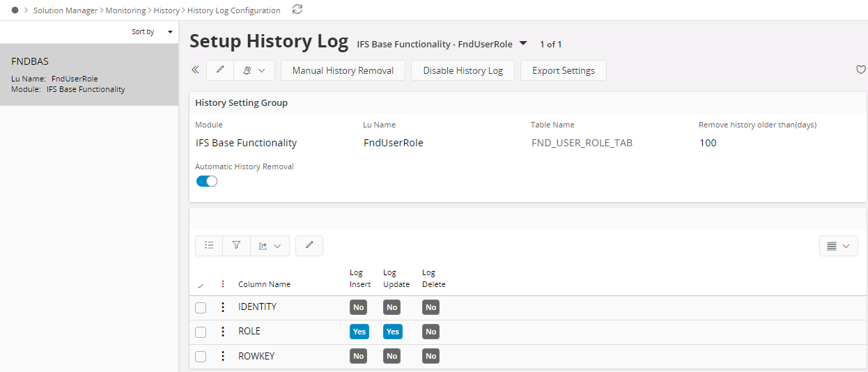Toggle Log Insert for IDENTITY
868x372 pixels.
(x=359, y=307)
